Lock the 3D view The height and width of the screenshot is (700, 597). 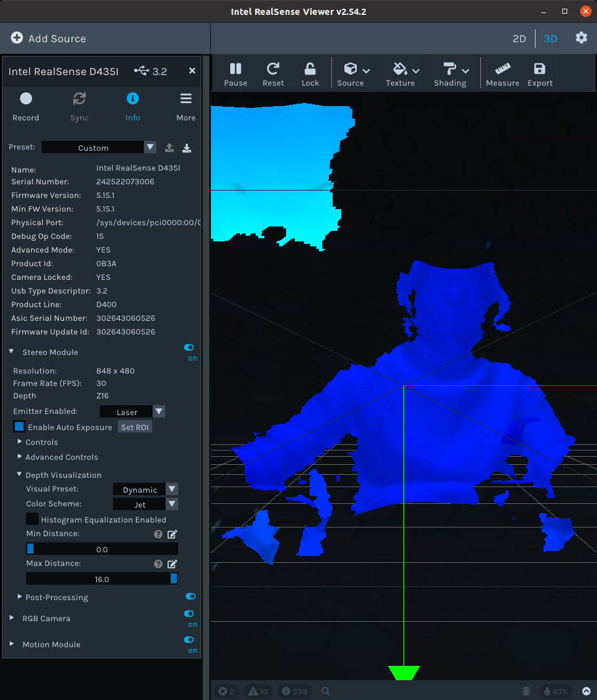tap(310, 74)
